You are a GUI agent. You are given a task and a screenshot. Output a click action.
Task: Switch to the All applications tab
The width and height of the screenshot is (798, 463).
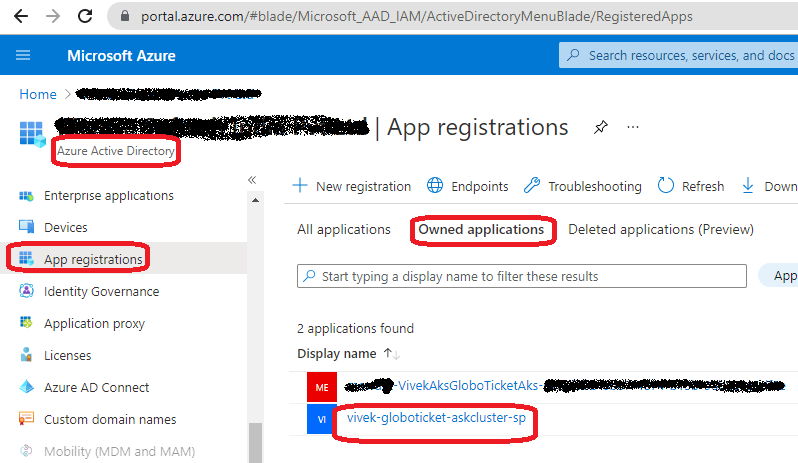tap(344, 229)
